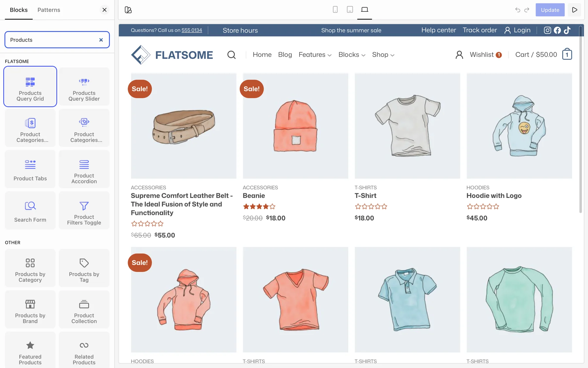Open the Beanie product thumbnail

[x=295, y=126]
